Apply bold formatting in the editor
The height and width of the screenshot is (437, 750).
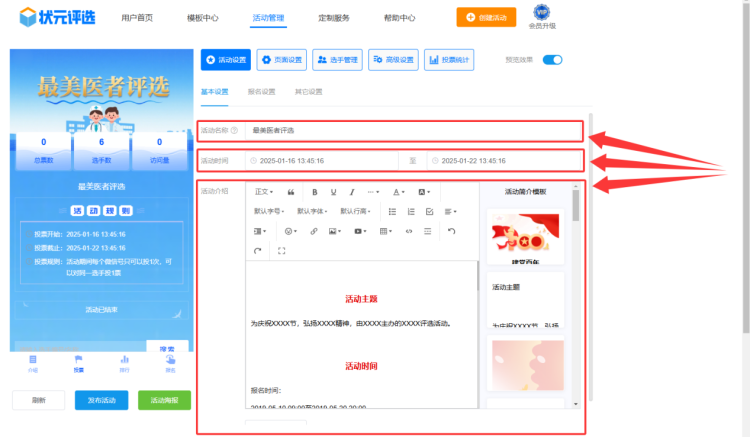[314, 192]
